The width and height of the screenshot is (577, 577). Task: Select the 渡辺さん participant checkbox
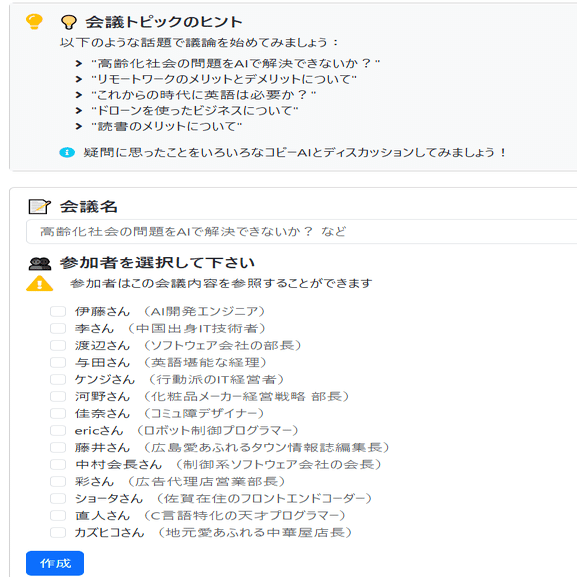point(58,345)
